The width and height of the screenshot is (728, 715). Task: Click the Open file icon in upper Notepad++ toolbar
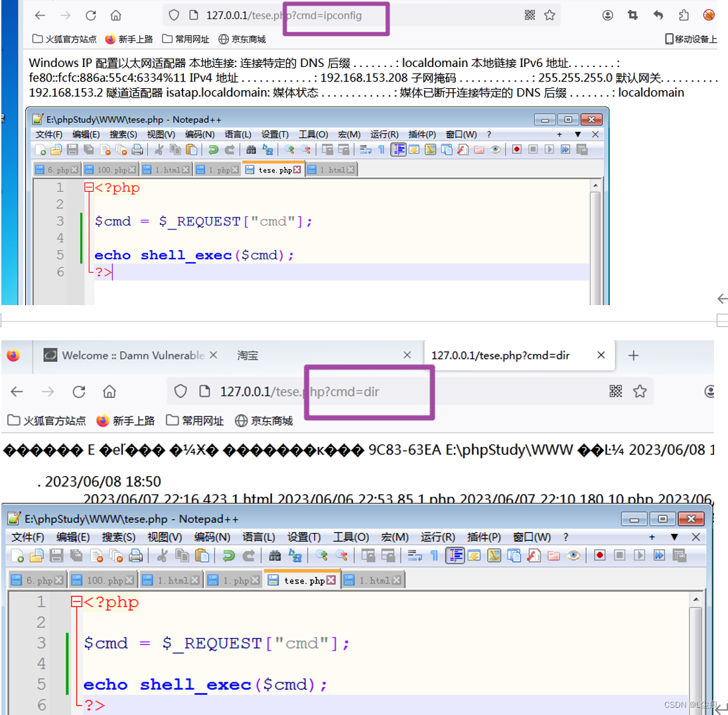[56, 149]
